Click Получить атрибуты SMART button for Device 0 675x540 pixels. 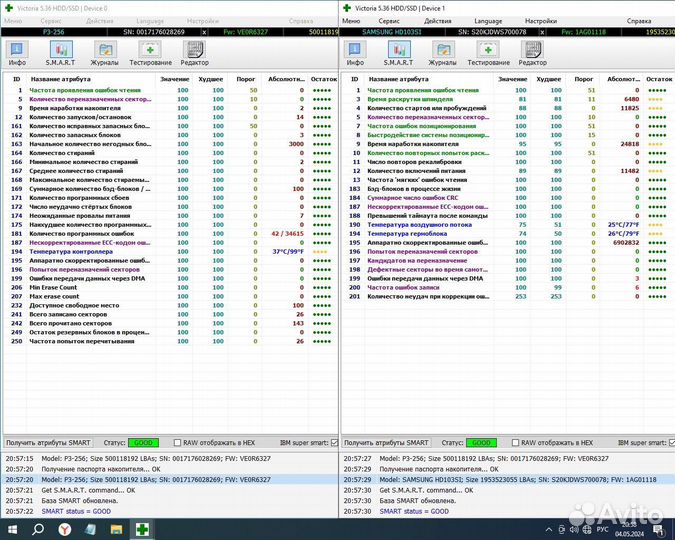pos(48,442)
